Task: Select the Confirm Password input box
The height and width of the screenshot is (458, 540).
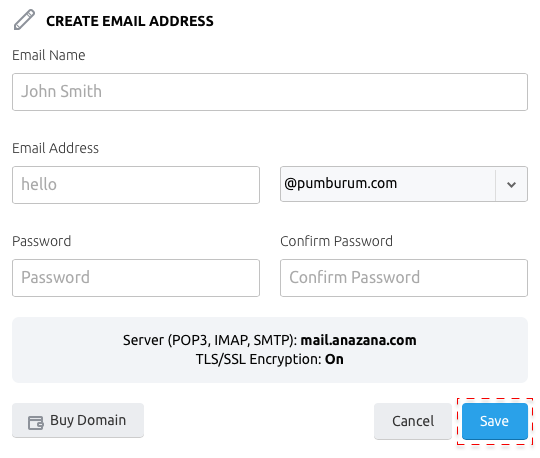Action: click(x=404, y=278)
